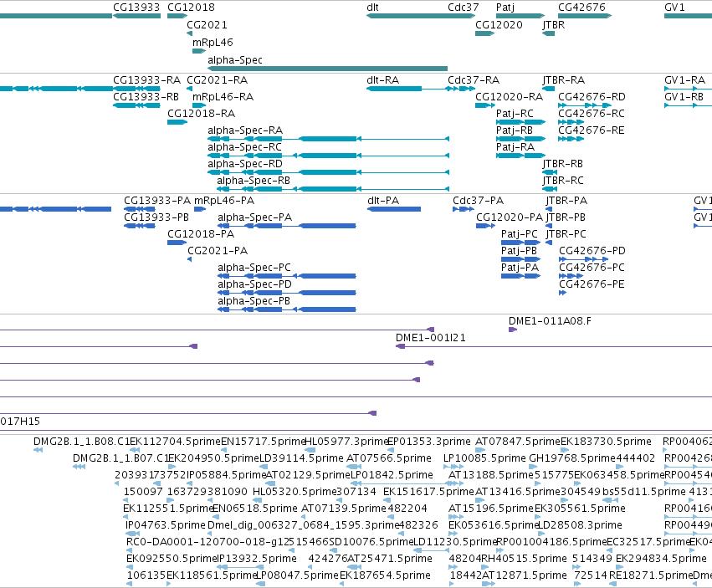Click the CG2021 gene label
712x588 pixels.
pyautogui.click(x=207, y=25)
